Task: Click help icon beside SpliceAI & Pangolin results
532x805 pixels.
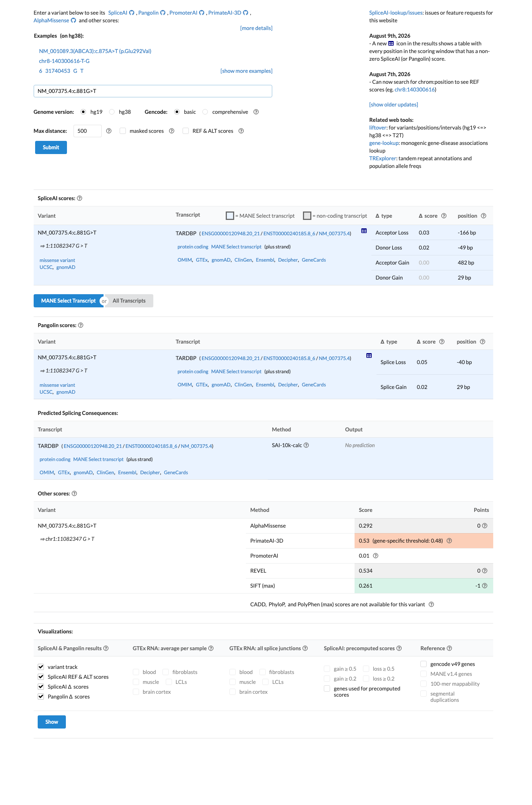Action: coord(106,648)
